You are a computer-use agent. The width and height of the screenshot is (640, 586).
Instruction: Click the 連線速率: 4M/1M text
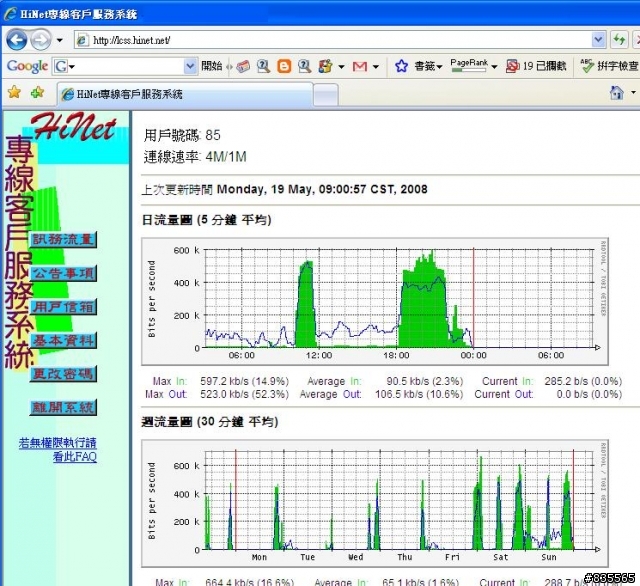[x=195, y=157]
